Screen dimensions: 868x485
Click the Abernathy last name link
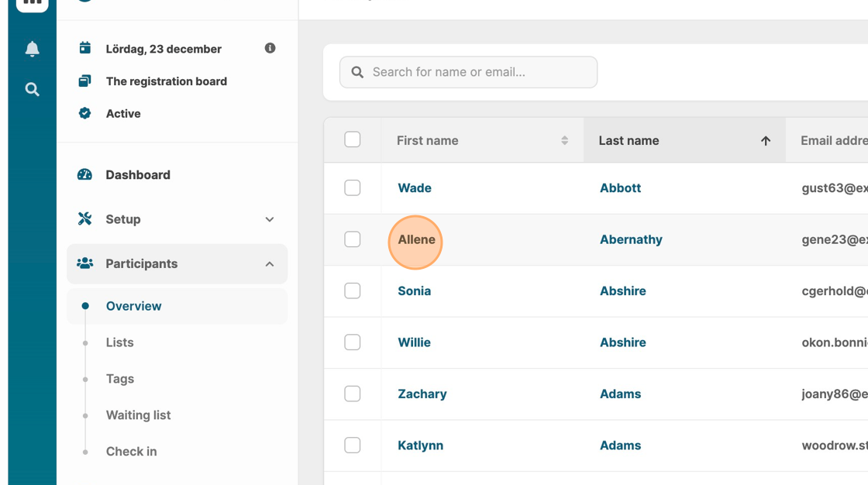(x=631, y=239)
